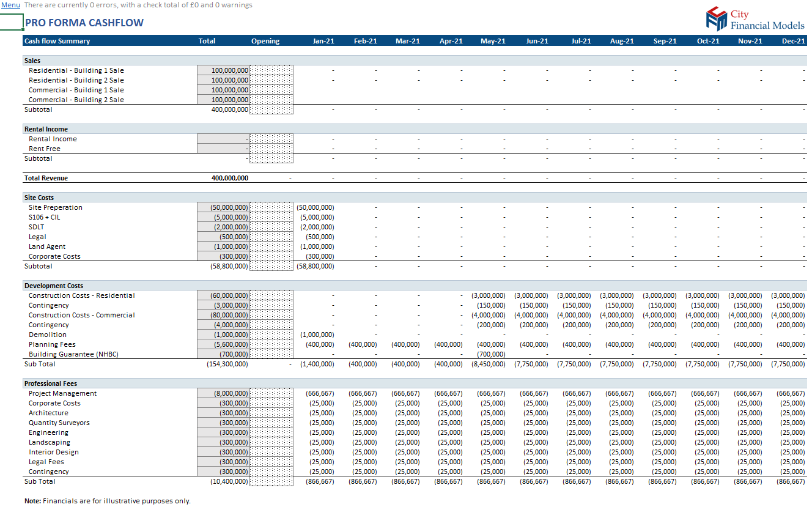Select the Jul-21 column header
Image resolution: width=812 pixels, height=507 pixels.
(581, 41)
